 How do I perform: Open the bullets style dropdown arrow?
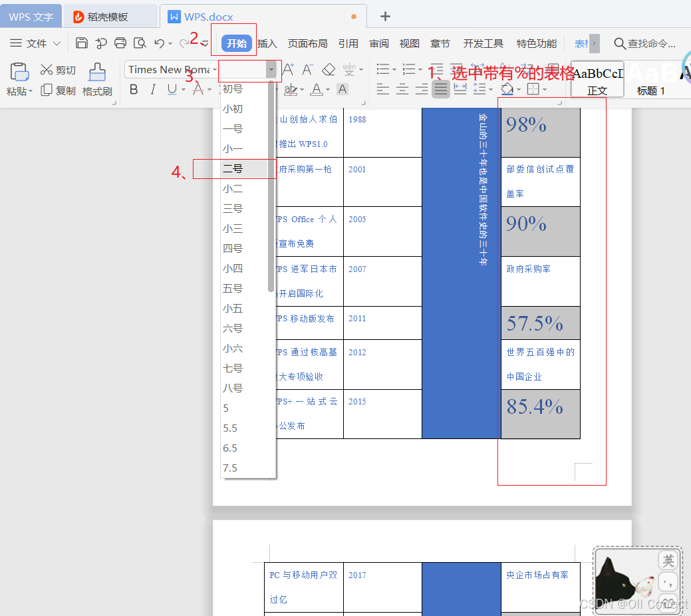pos(394,70)
